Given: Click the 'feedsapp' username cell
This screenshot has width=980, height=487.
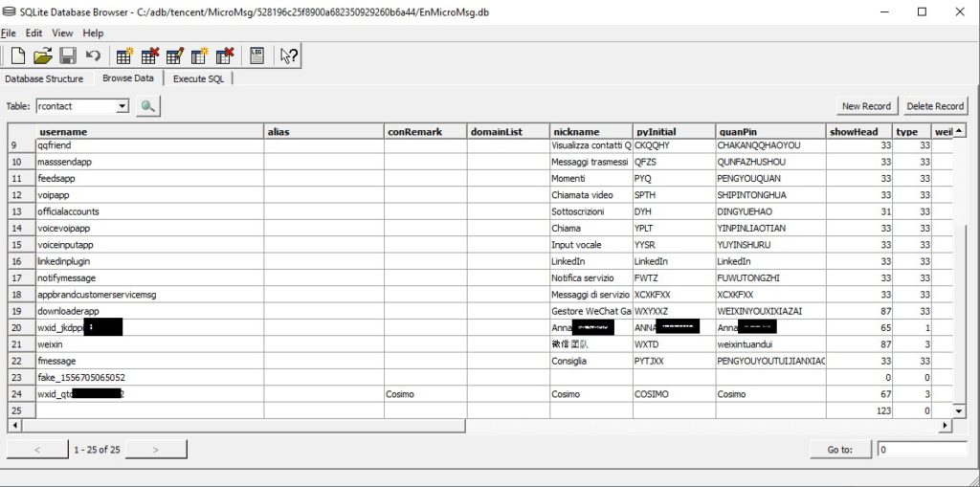Looking at the screenshot, I should pos(150,178).
